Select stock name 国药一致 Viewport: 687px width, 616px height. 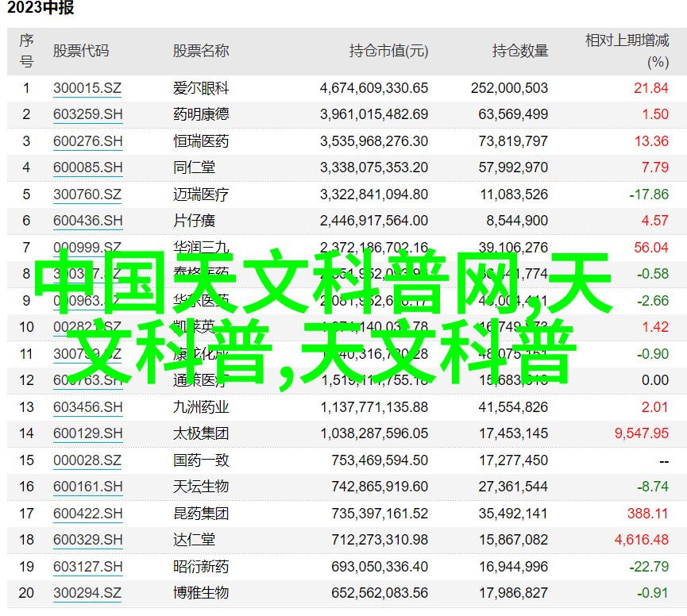click(x=201, y=460)
